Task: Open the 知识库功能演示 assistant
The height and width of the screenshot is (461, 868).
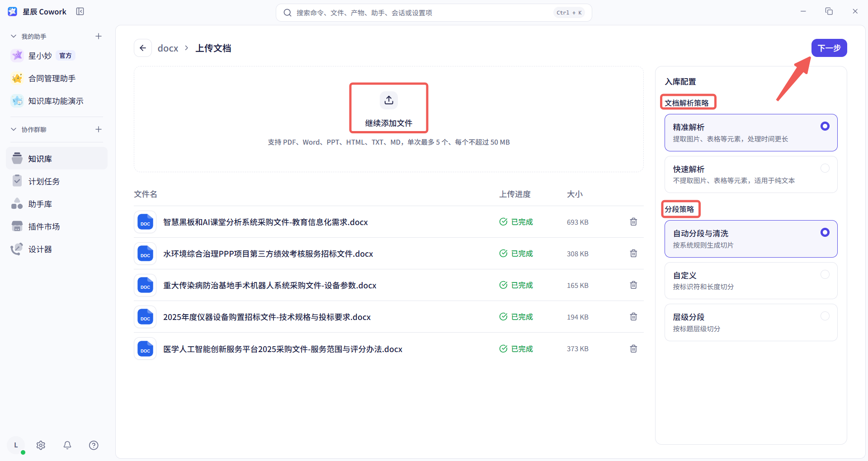Action: (57, 101)
